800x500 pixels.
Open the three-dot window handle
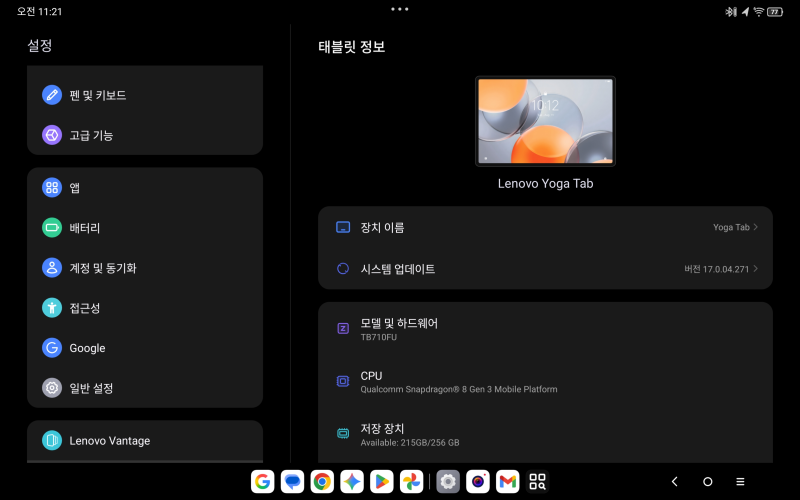click(x=399, y=9)
